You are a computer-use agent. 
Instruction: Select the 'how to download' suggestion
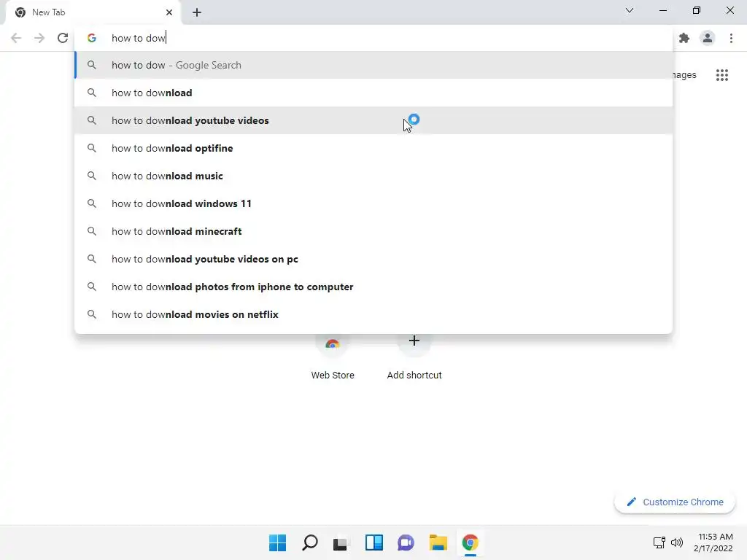tap(373, 93)
